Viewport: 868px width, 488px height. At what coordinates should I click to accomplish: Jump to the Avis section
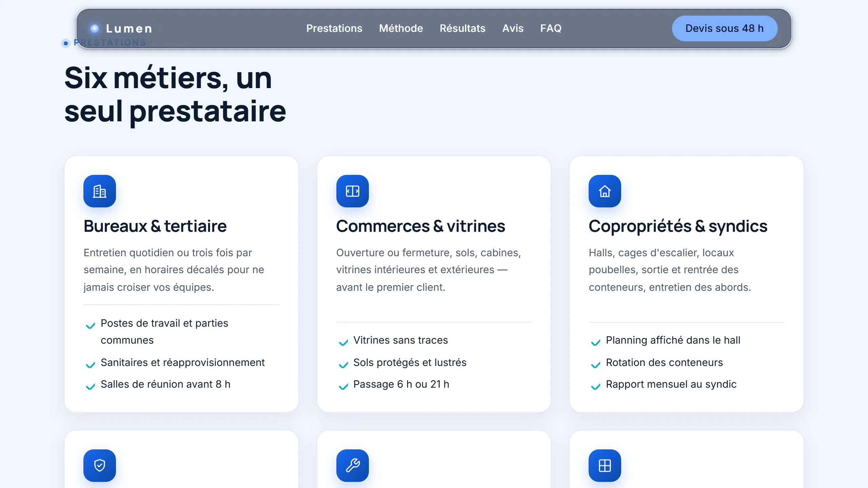[513, 28]
